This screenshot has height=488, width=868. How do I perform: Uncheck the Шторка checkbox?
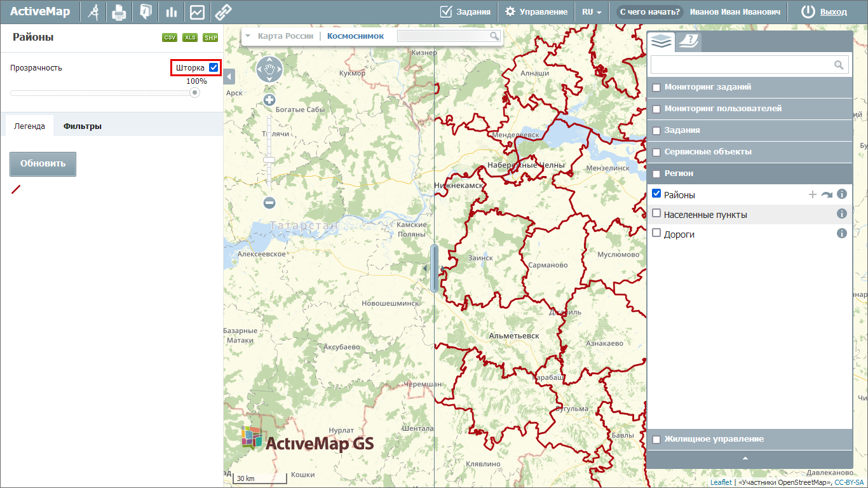214,67
